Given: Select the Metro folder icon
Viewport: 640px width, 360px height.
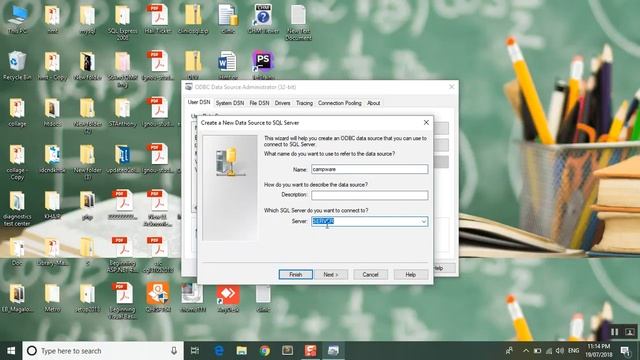Looking at the screenshot, I should click(52, 298).
